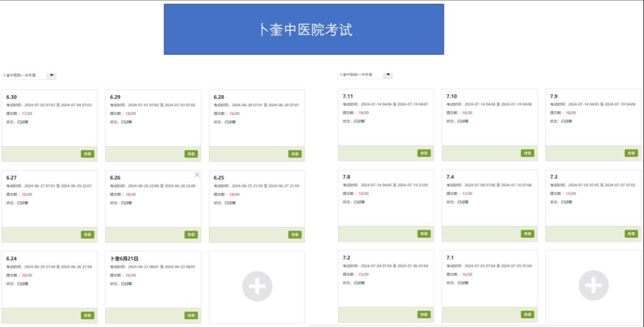644x327 pixels.
Task: Select 查看 on the 6.25 card
Action: [294, 235]
